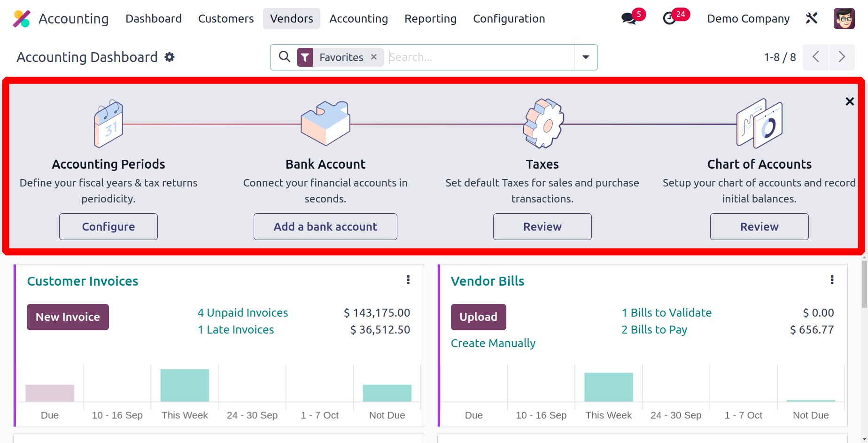
Task: Remove the Favorites filter tag
Action: [374, 57]
